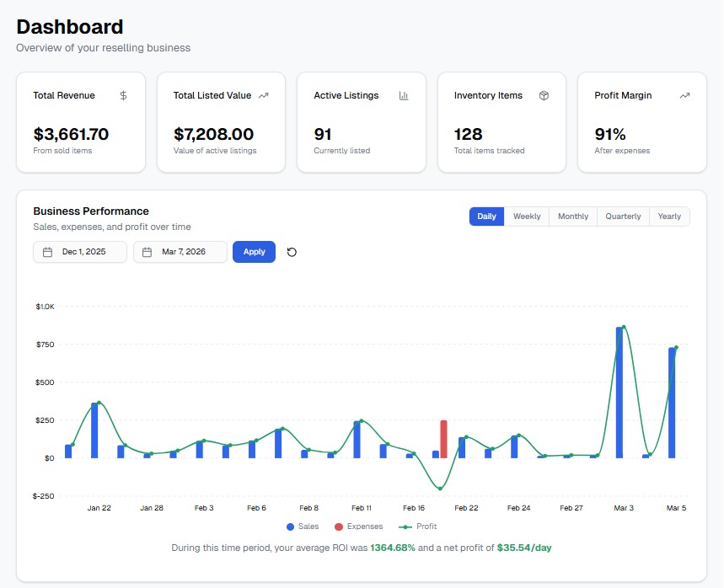
Task: Show the Yearly performance view
Action: pyautogui.click(x=669, y=216)
